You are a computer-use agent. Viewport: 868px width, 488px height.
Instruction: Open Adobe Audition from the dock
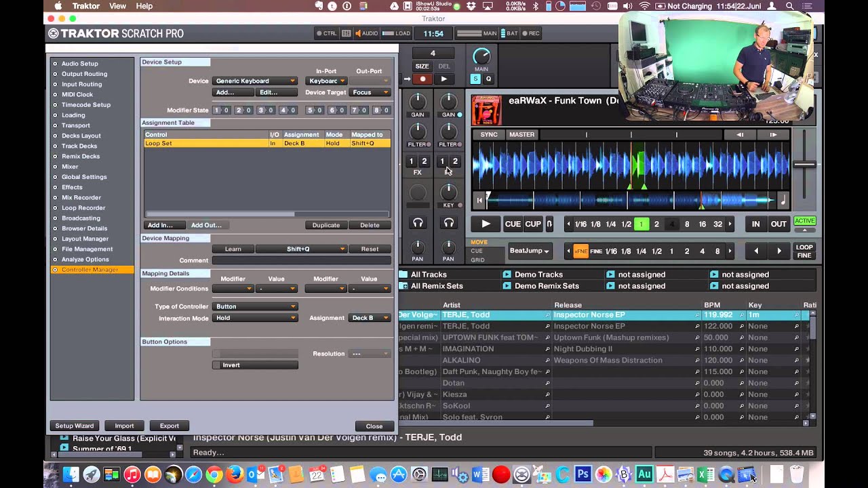point(644,474)
